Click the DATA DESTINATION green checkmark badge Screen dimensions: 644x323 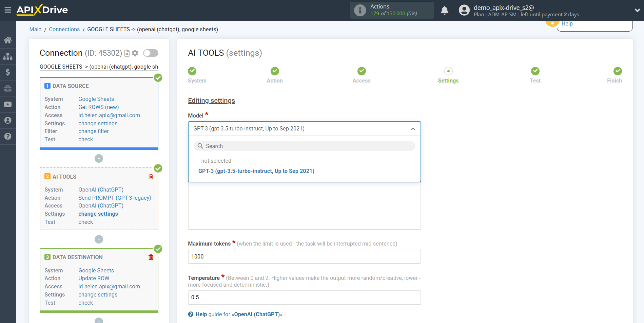(158, 249)
